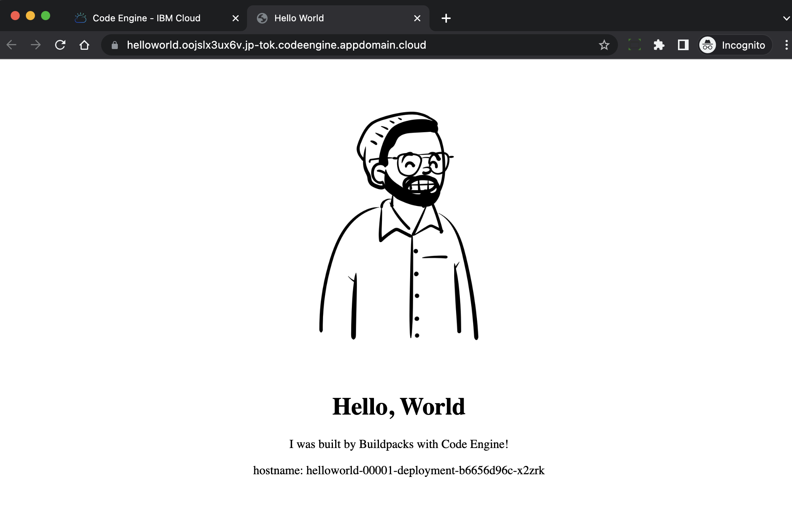
Task: Open the Extensions puzzle icon
Action: point(659,45)
